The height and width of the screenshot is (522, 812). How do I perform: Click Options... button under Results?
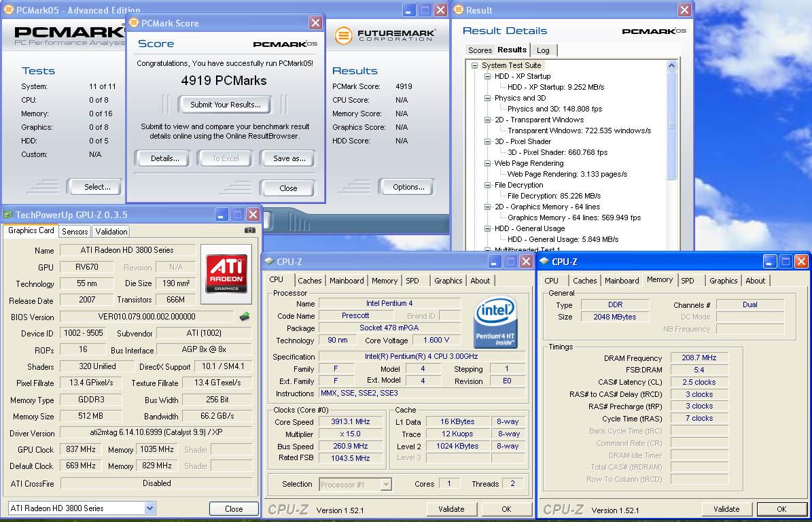click(408, 187)
